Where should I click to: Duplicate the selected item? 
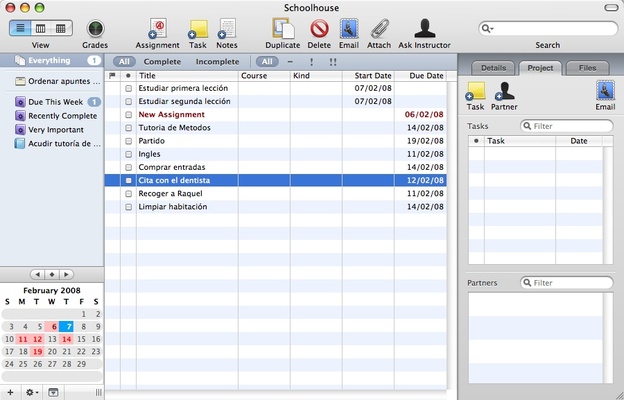coord(283,29)
